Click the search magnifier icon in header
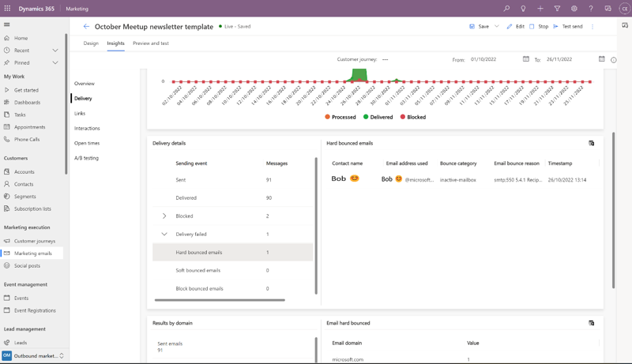Screen dimensions: 632x364 506,9
